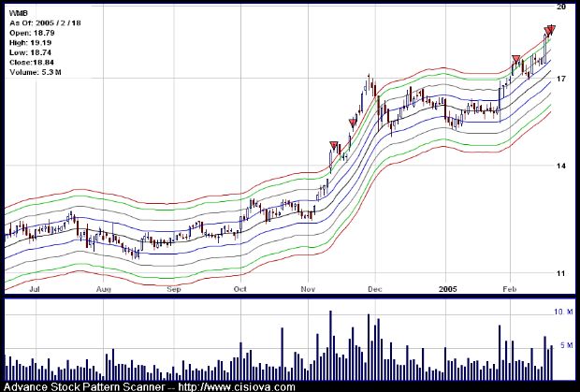This screenshot has width=580, height=392.
Task: Select the Aug month label
Action: coord(104,289)
